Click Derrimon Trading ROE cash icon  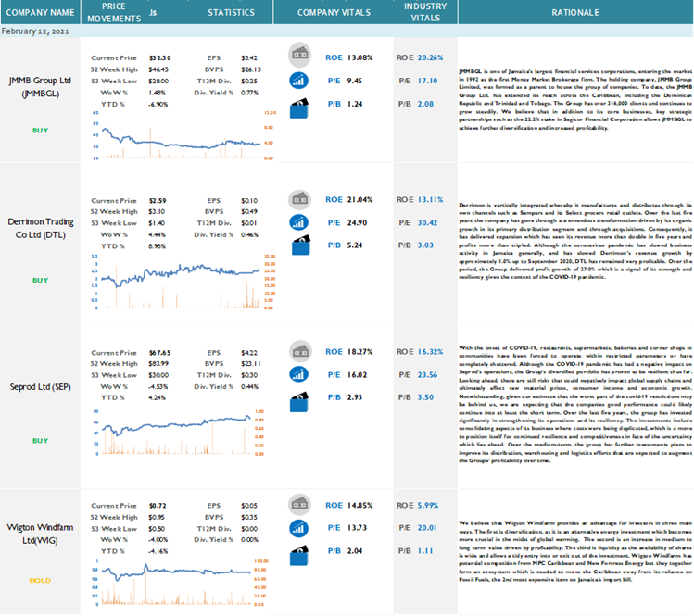299,199
